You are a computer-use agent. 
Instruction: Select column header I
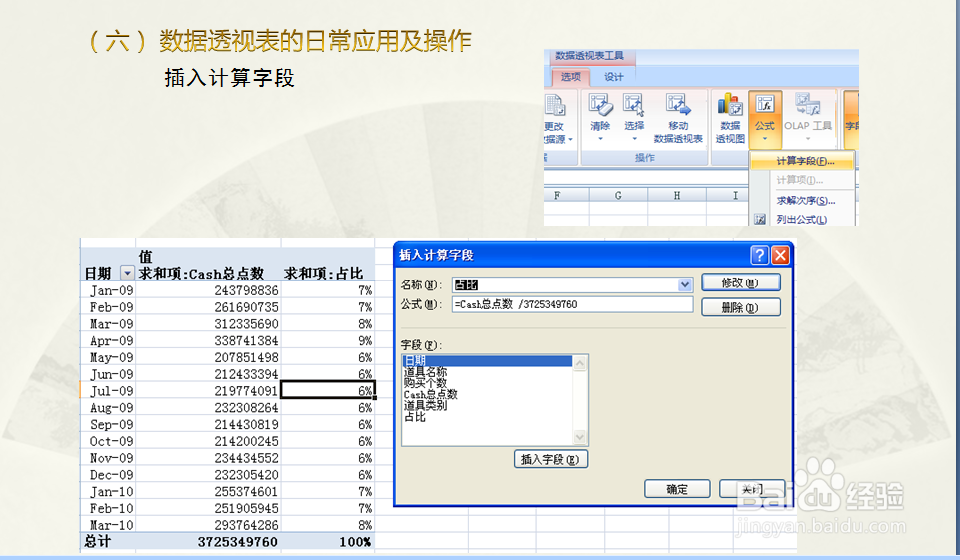(x=735, y=196)
